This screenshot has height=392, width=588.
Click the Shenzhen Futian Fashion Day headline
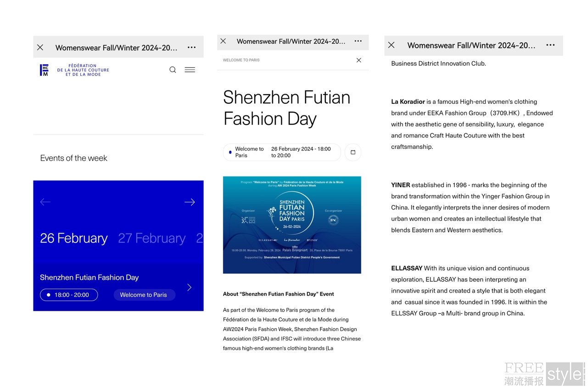coord(287,108)
